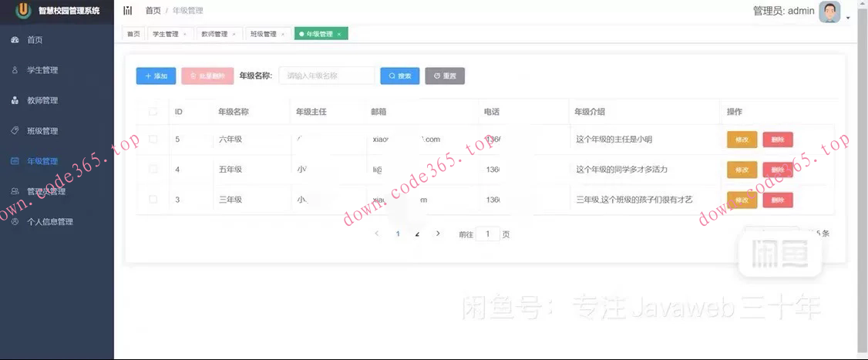Click the 前往 page number field
868x360 pixels.
click(x=488, y=234)
